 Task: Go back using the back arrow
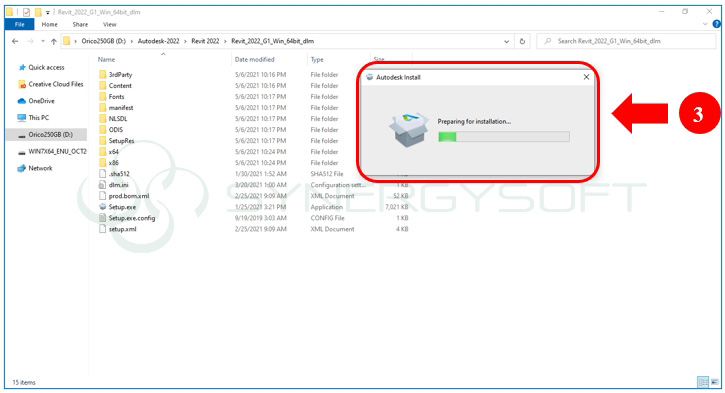(x=15, y=41)
